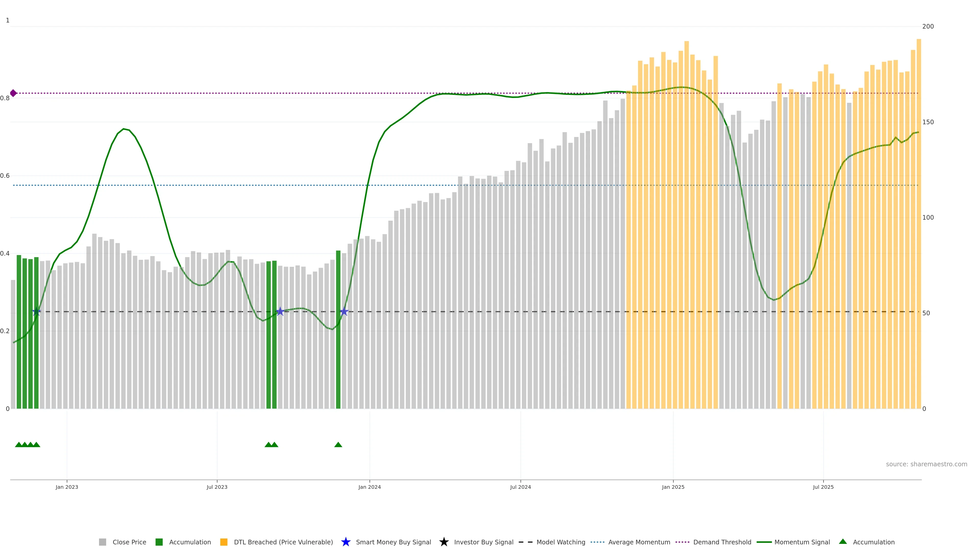Toggle Average Momentum dotted line legend

[597, 542]
